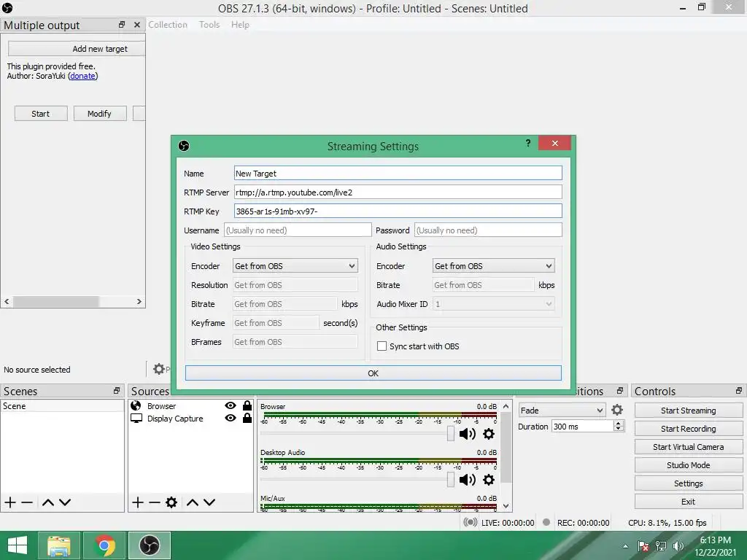Click the help question mark in the Streaming Settings dialog

click(x=528, y=143)
